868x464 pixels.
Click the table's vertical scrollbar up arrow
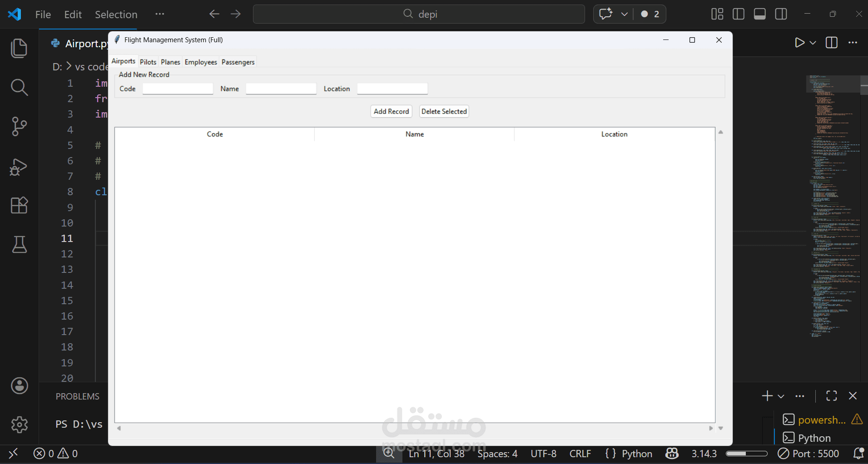pos(721,132)
